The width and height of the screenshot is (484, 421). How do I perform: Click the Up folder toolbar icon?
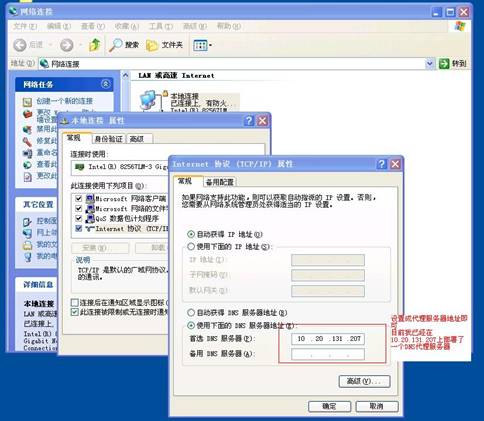tap(95, 45)
